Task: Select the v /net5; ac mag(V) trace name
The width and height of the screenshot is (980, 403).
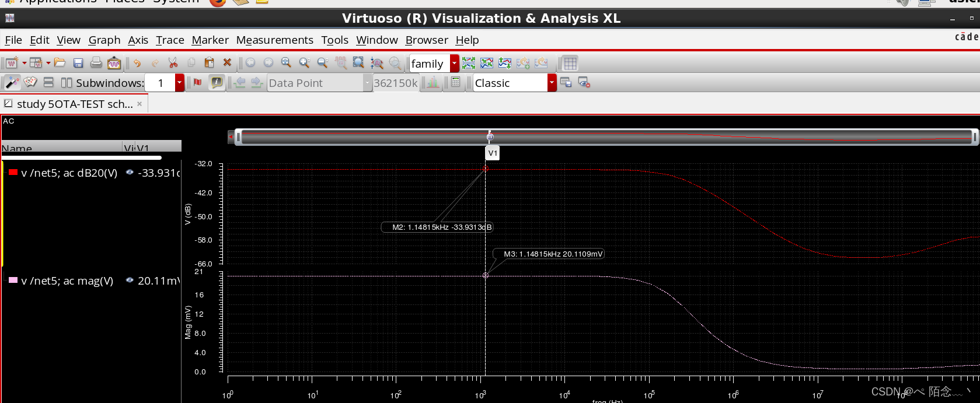Action: coord(67,281)
